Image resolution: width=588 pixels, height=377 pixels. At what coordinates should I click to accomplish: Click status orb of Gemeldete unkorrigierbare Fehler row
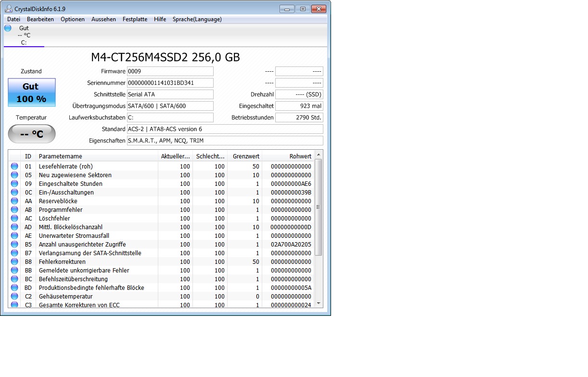[14, 270]
